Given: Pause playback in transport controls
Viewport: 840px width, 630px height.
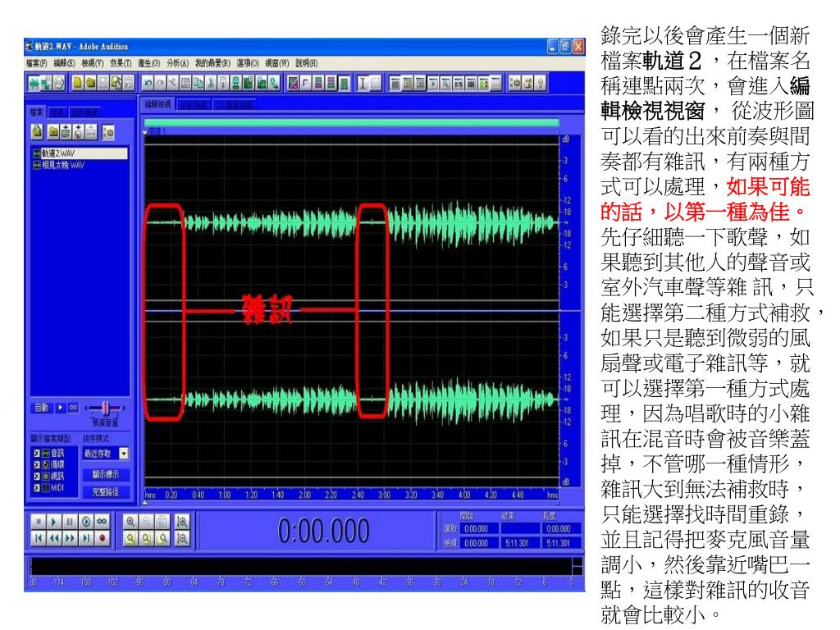Looking at the screenshot, I should (70, 521).
